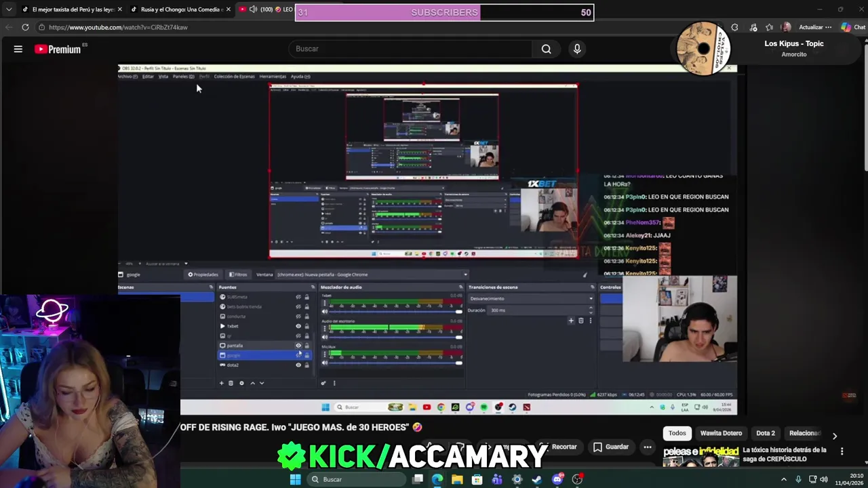Open Discord from the taskbar
Image resolution: width=868 pixels, height=488 pixels.
pos(557,479)
